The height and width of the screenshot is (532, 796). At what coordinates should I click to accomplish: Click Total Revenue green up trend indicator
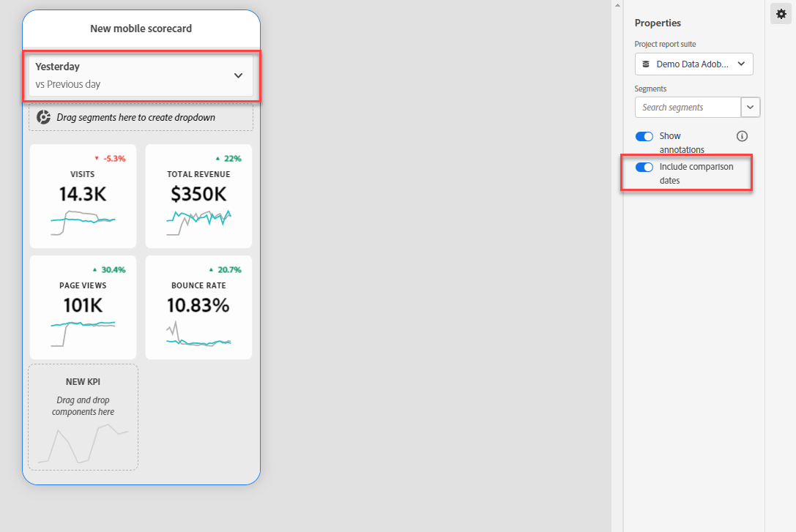(x=217, y=158)
